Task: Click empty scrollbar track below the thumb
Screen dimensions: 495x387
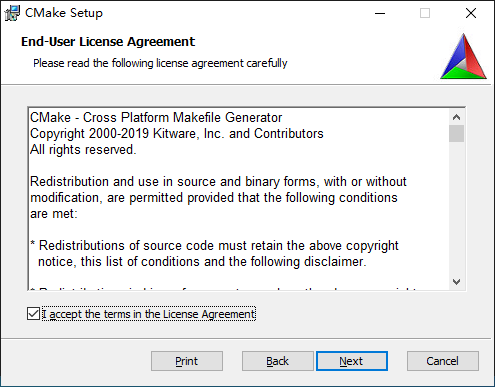Action: pyautogui.click(x=456, y=208)
